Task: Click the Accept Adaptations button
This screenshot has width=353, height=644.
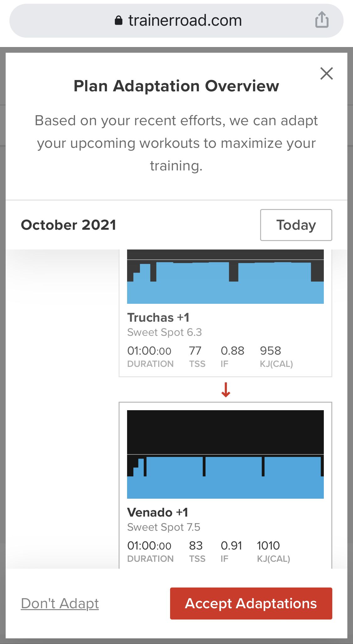Action: click(x=251, y=603)
